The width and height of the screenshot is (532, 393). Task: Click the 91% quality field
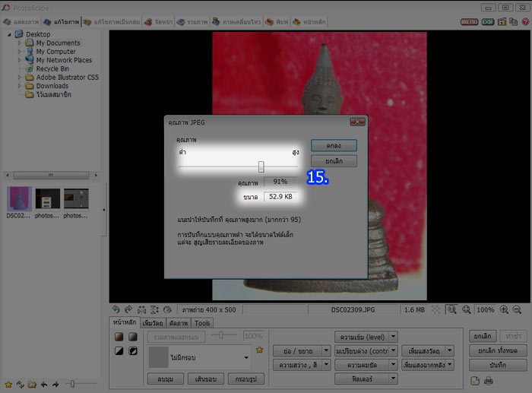tap(280, 182)
